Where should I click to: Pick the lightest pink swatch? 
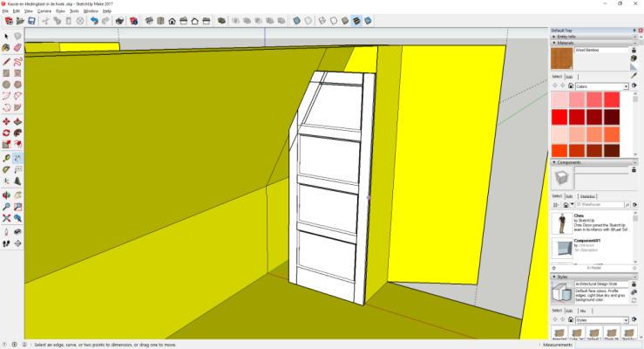(559, 99)
